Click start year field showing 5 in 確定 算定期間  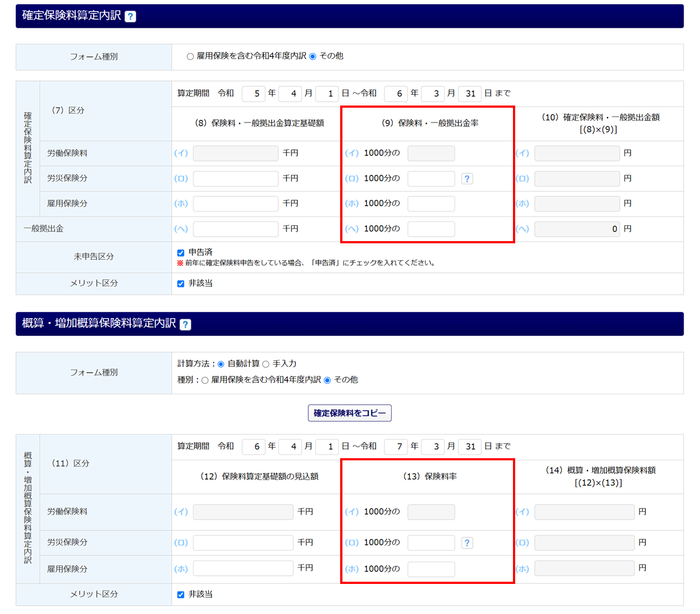253,93
